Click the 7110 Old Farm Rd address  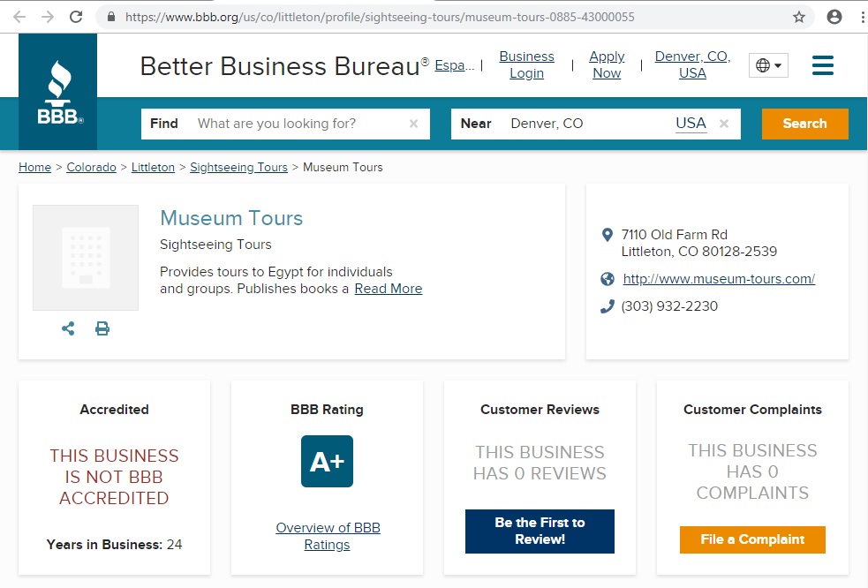[x=699, y=243]
